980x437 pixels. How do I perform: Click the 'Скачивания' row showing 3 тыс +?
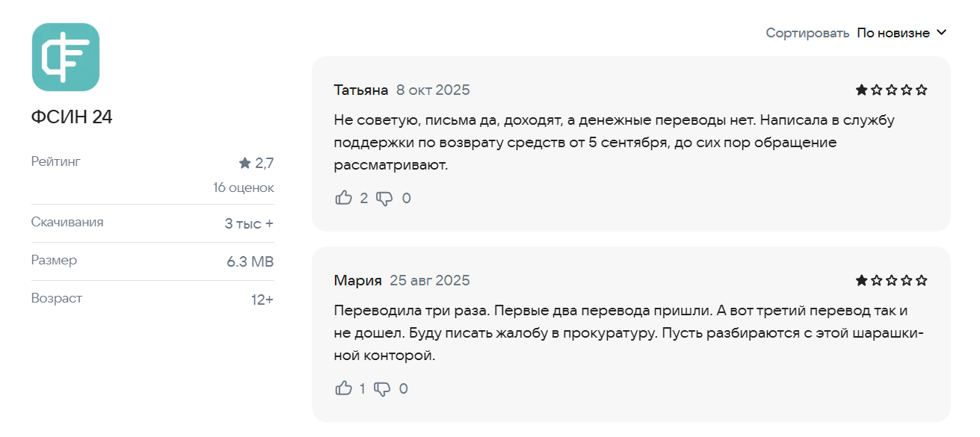point(152,223)
